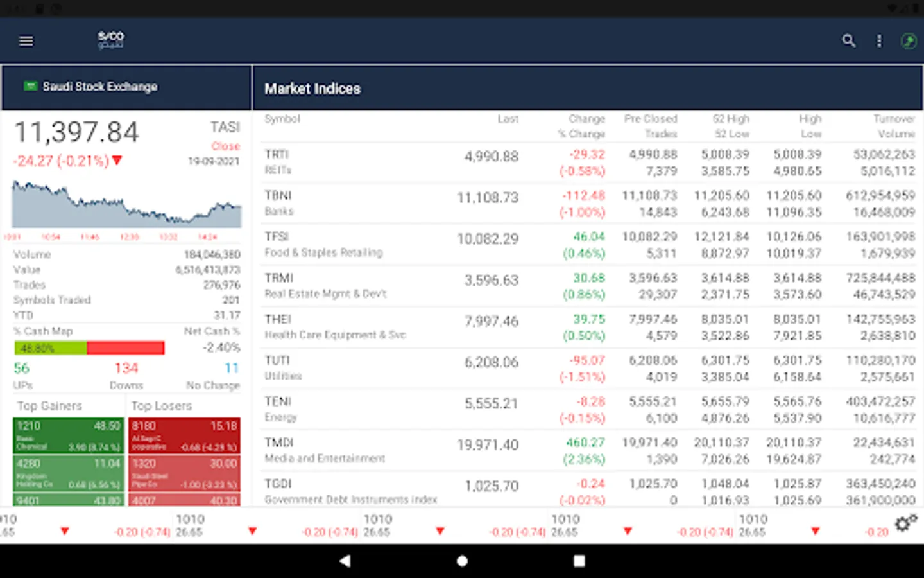Tap Market Indices panel title

click(312, 89)
